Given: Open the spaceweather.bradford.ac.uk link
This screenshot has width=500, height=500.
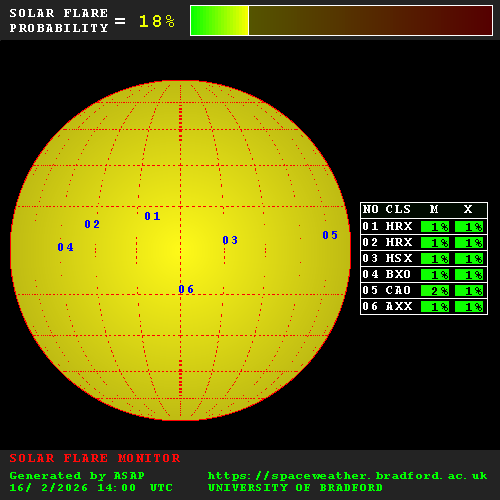Looking at the screenshot, I should [347, 476].
